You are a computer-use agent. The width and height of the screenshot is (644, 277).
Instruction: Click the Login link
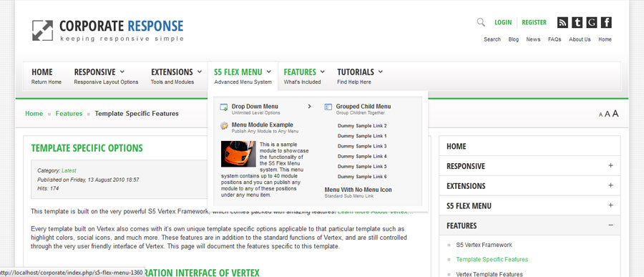(503, 23)
